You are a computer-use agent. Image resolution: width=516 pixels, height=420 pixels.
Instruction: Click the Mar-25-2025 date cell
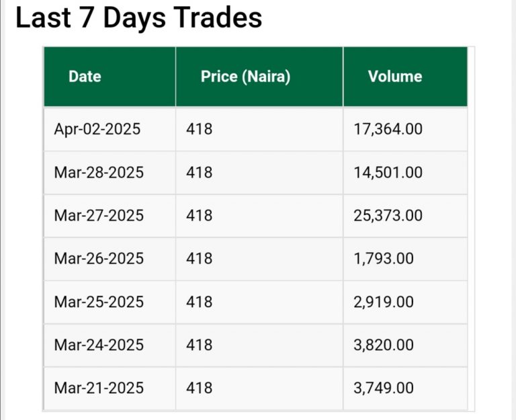(99, 302)
